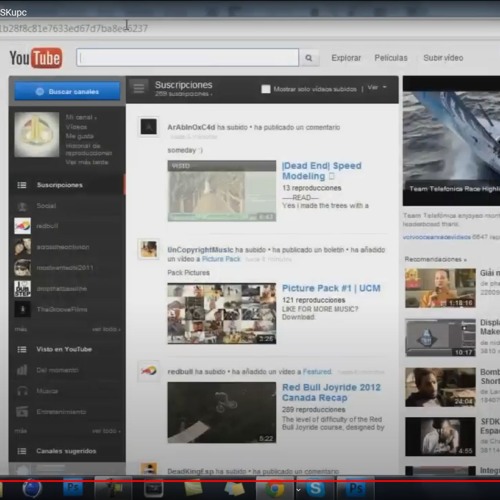Click DeadKingEsp channel avatar

pyautogui.click(x=149, y=468)
